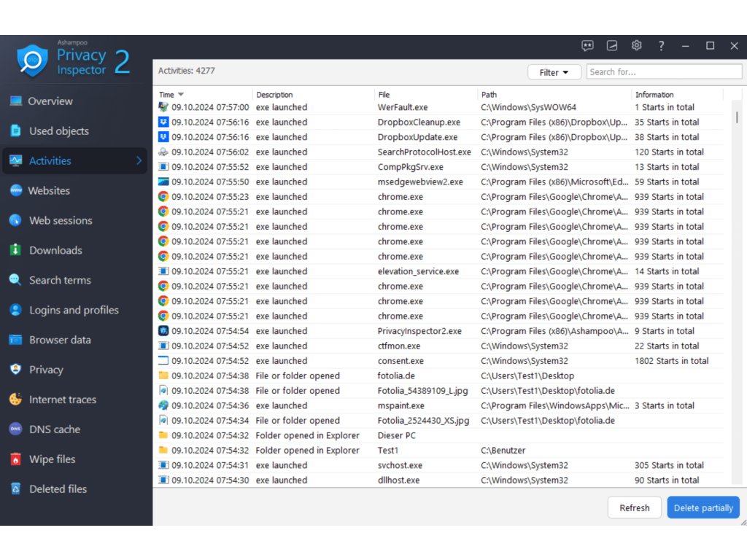Click msedgewebview2.exe row icon

coord(163,182)
